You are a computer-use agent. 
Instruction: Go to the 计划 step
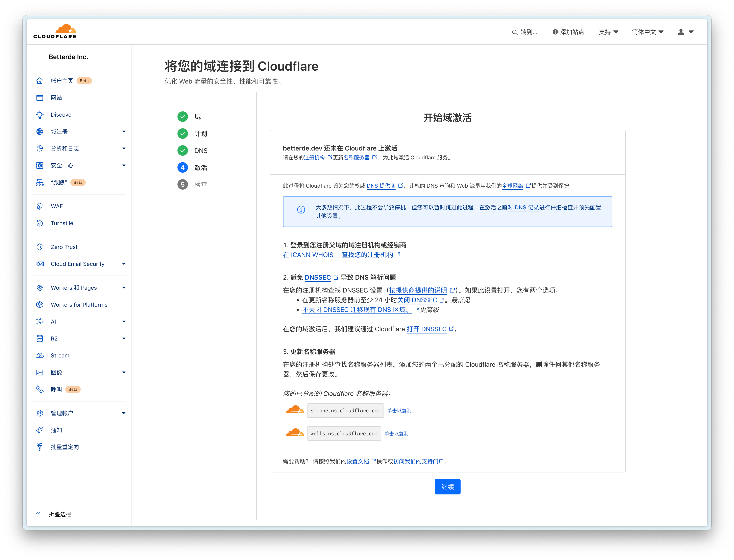192,134
